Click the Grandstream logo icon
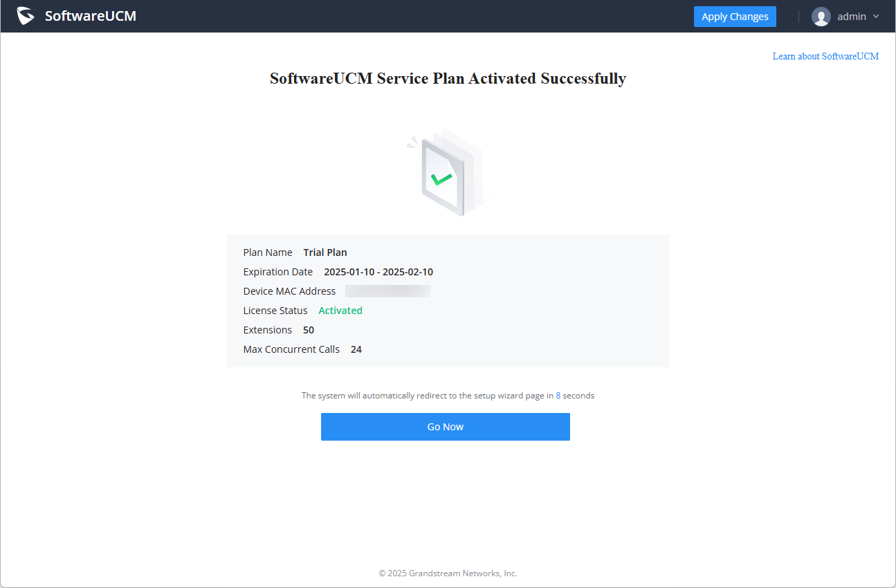The width and height of the screenshot is (896, 588). point(26,16)
